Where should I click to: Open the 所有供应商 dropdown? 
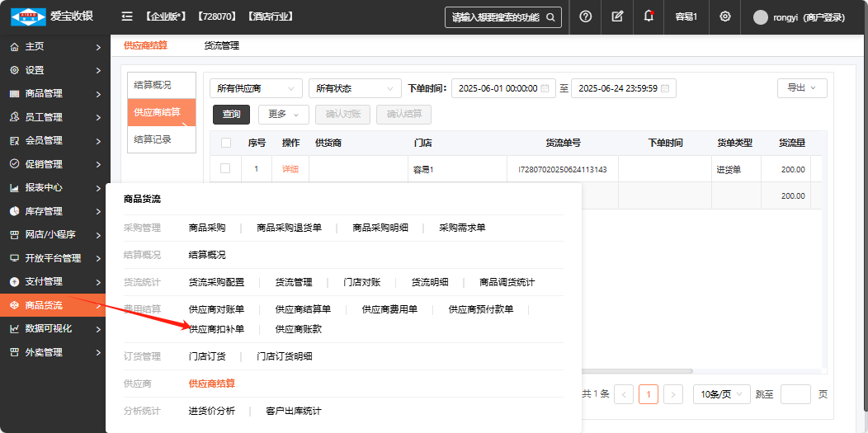click(x=256, y=88)
